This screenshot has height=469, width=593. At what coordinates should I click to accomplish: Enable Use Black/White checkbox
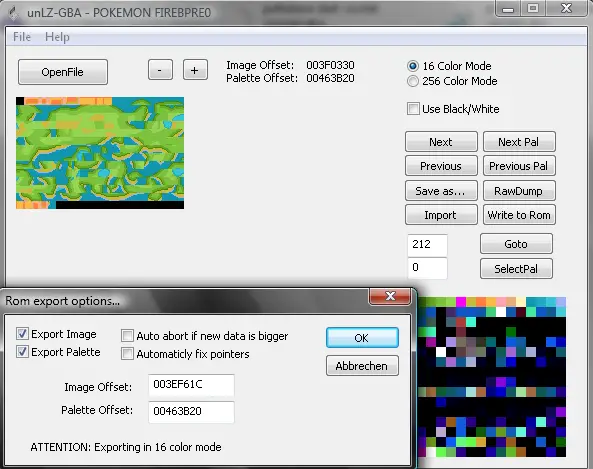[413, 109]
